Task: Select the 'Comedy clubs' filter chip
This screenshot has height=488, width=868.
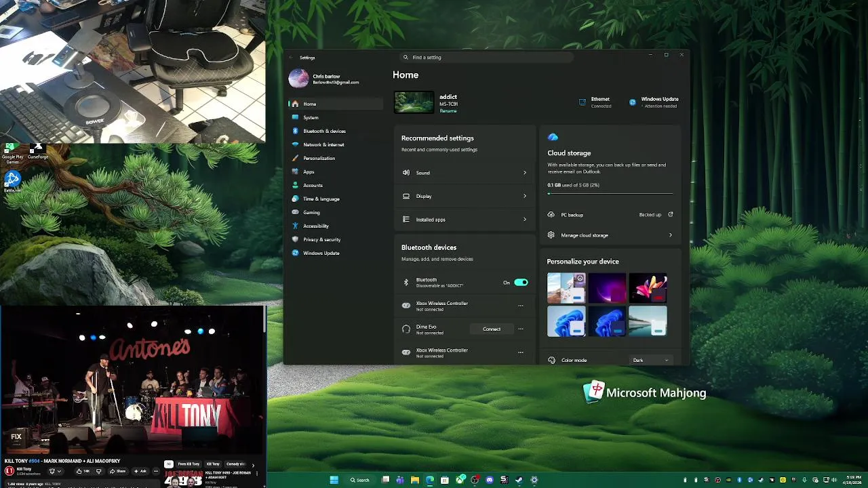Action: 236,464
